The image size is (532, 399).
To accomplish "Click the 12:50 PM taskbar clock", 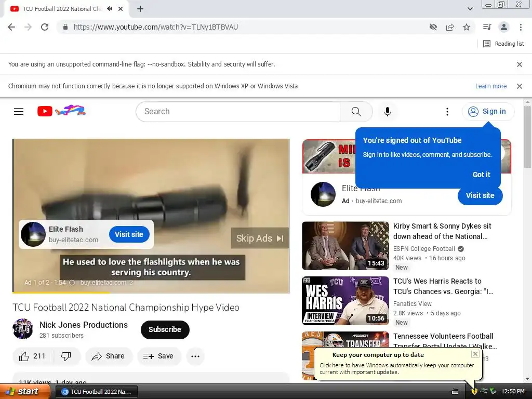I will pos(513,392).
